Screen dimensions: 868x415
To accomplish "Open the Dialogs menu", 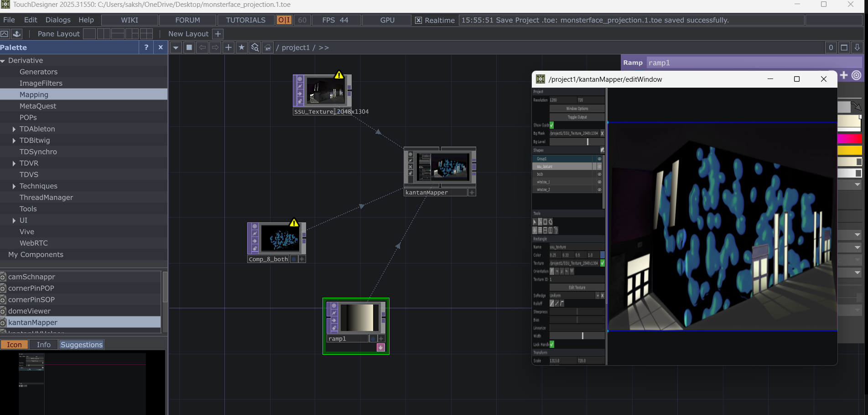I will 58,20.
